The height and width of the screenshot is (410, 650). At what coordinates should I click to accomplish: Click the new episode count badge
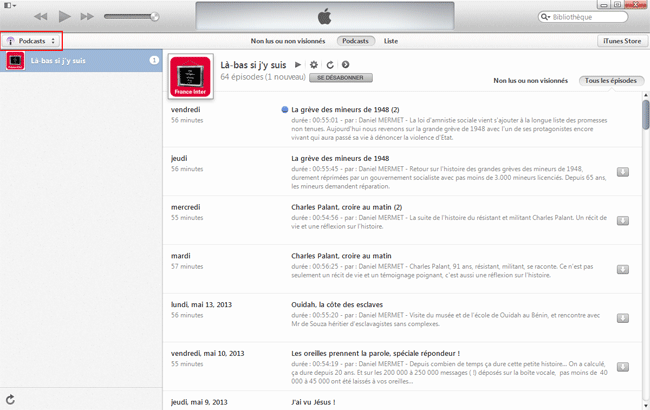[x=154, y=61]
